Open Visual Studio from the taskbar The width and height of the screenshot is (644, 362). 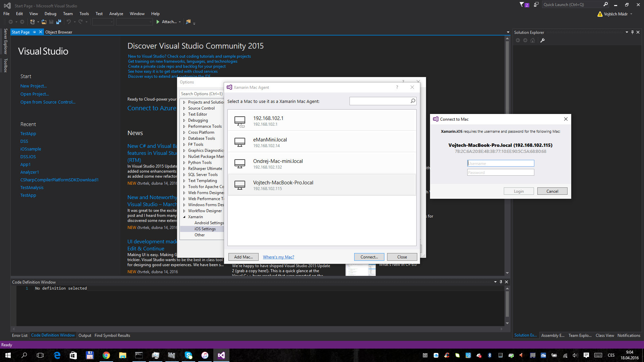click(x=221, y=355)
